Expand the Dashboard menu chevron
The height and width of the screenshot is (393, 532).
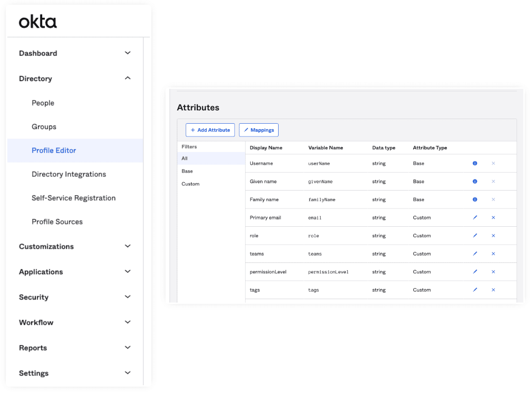(x=128, y=53)
